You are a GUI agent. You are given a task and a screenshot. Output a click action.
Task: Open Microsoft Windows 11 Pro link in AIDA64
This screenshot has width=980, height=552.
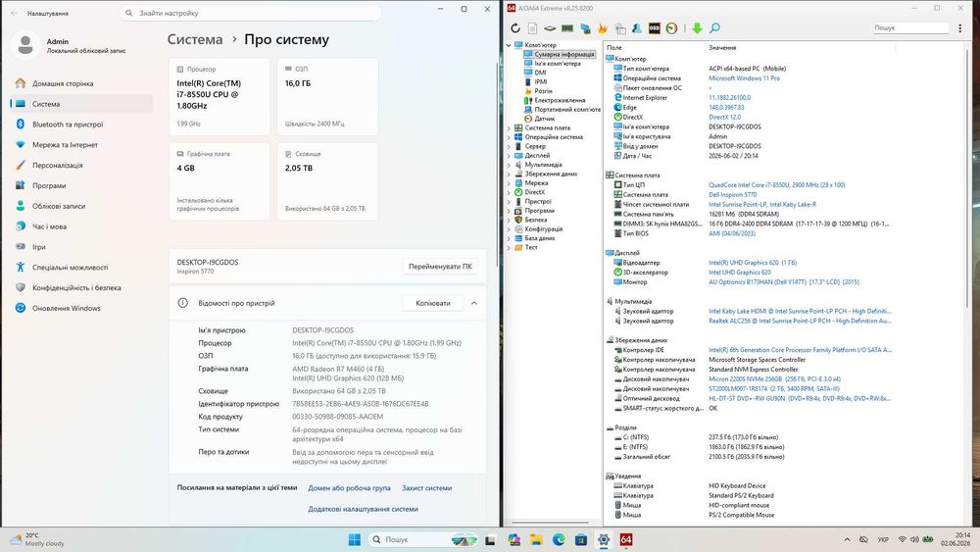(745, 78)
